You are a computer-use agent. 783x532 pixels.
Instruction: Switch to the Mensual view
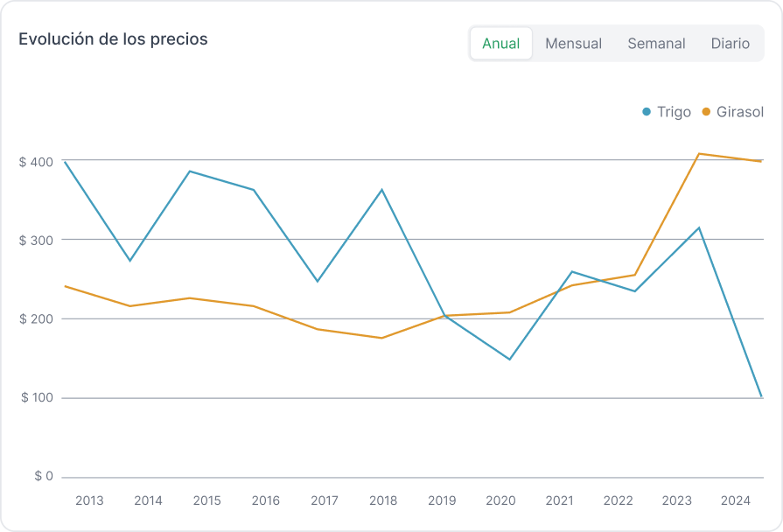coord(573,43)
